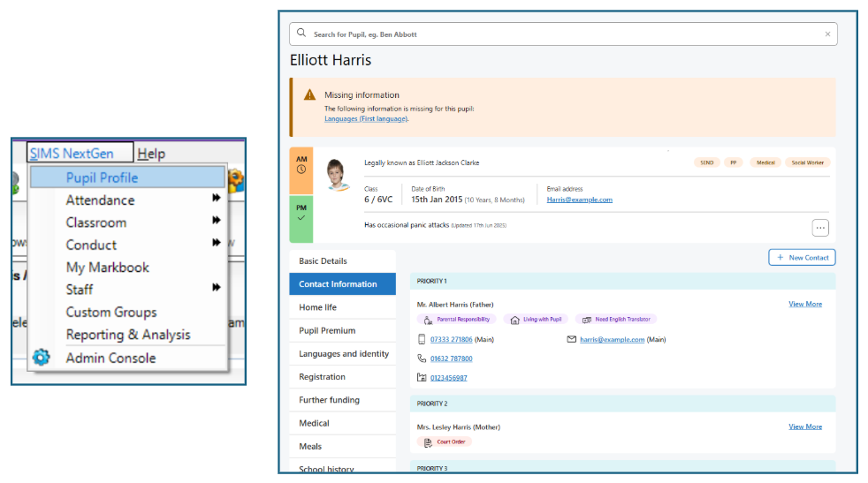Click the telephone handset icon
Screen dimensions: 868x483
tap(422, 358)
